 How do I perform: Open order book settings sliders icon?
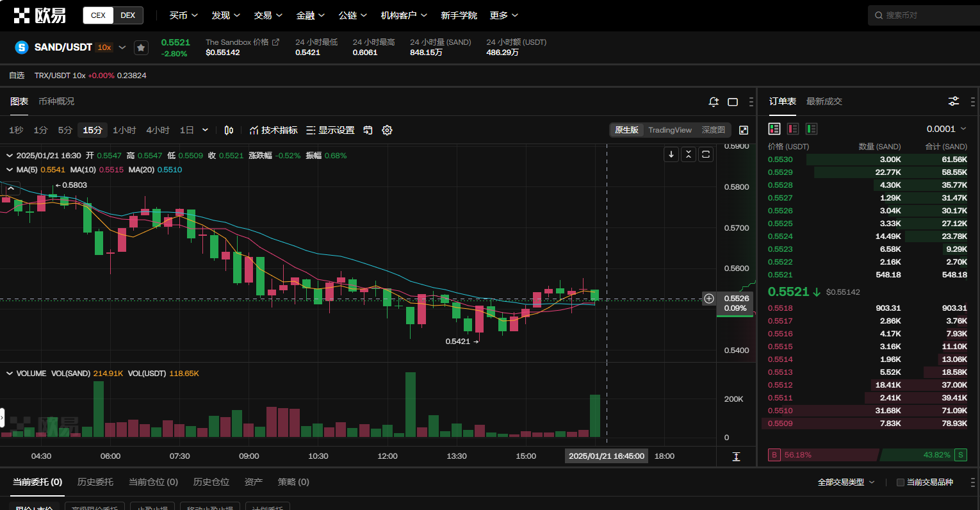click(x=954, y=101)
